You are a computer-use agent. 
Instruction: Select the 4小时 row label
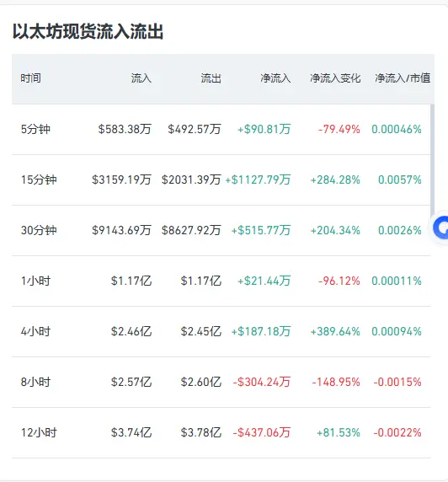point(35,331)
